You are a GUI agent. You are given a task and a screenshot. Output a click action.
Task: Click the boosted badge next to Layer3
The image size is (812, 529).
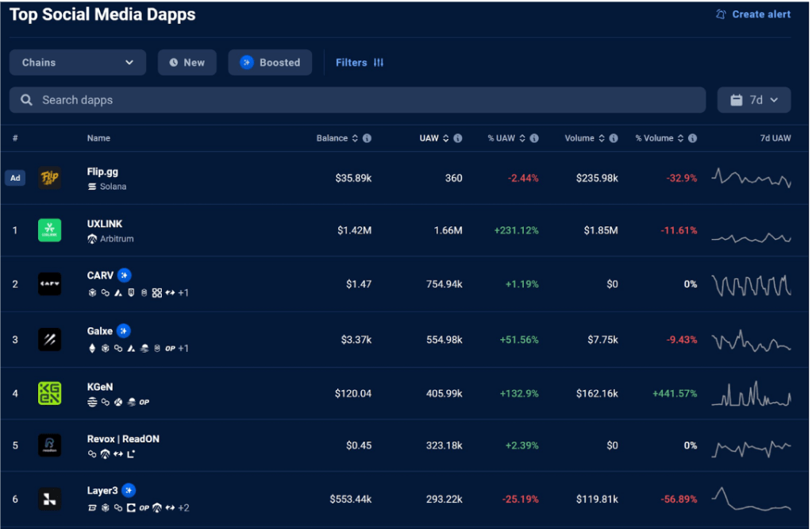[x=129, y=491]
